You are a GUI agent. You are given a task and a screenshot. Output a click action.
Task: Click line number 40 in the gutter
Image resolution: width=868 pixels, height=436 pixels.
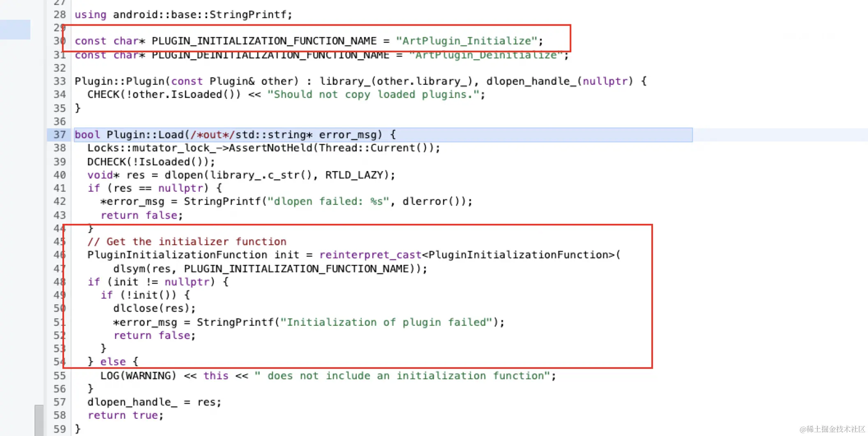click(60, 175)
